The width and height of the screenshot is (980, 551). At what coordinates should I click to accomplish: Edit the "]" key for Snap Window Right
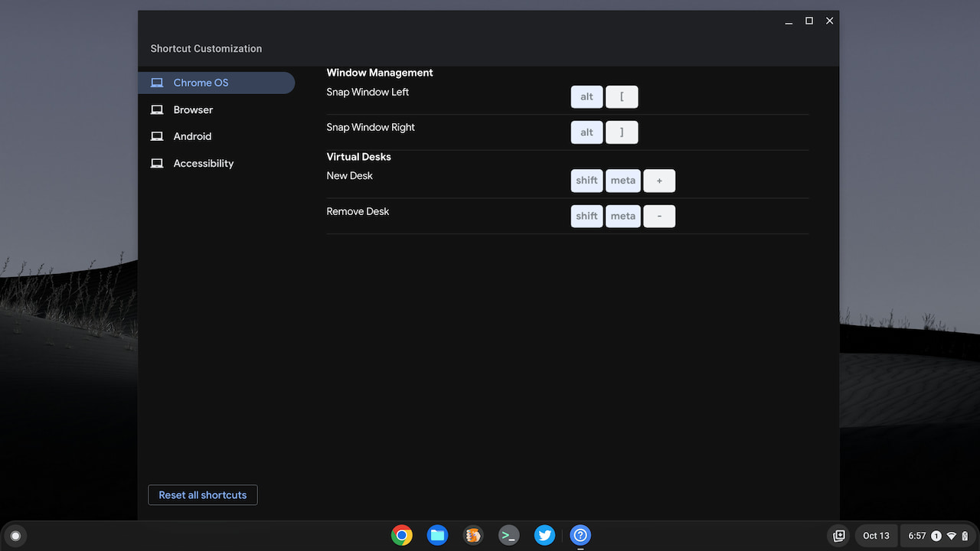622,132
